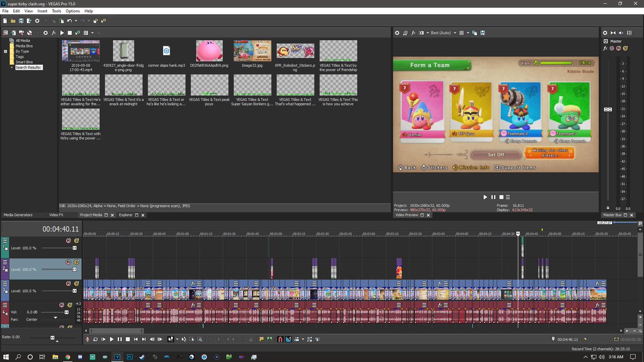The image size is (644, 362).
Task: Start preview in Project Media toolbar
Action: pyautogui.click(x=62, y=33)
